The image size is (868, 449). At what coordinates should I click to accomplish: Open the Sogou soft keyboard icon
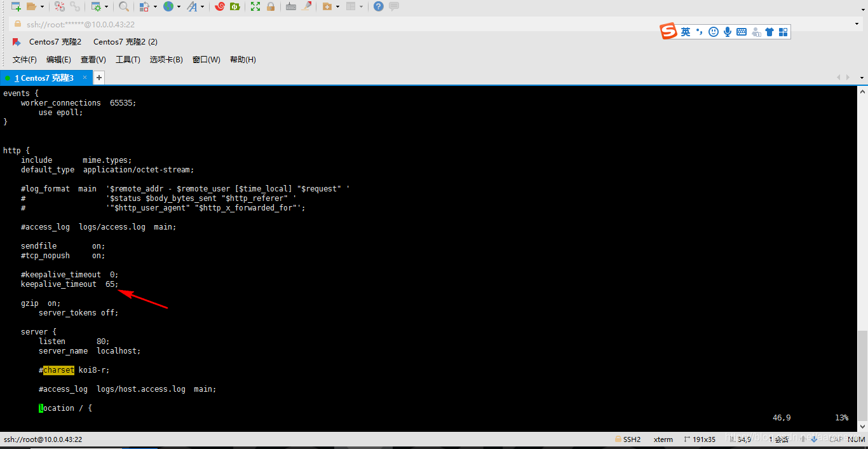click(x=742, y=32)
